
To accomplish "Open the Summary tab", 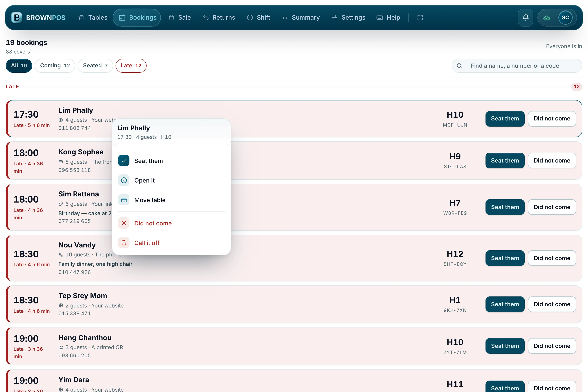I will coord(301,18).
